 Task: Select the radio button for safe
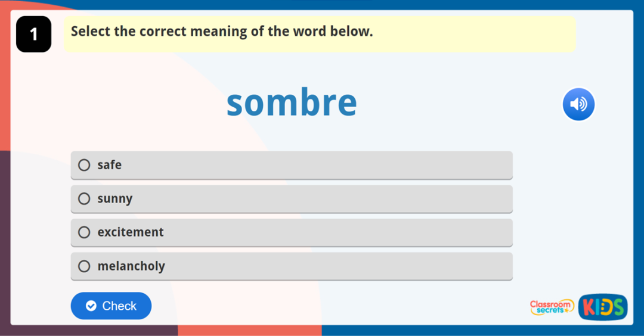point(85,165)
